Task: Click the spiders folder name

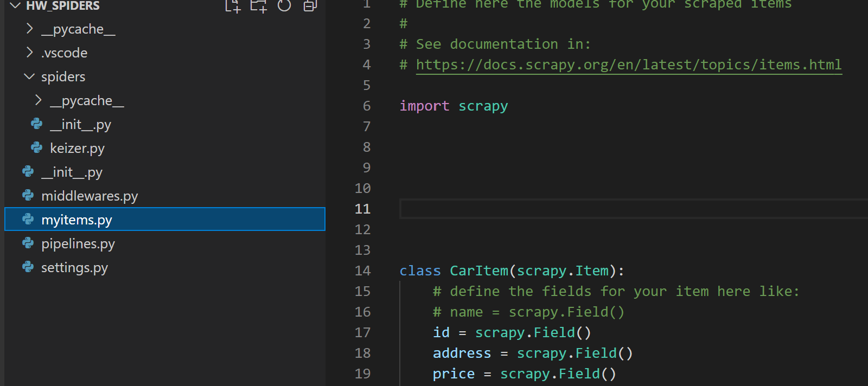Action: pyautogui.click(x=63, y=76)
